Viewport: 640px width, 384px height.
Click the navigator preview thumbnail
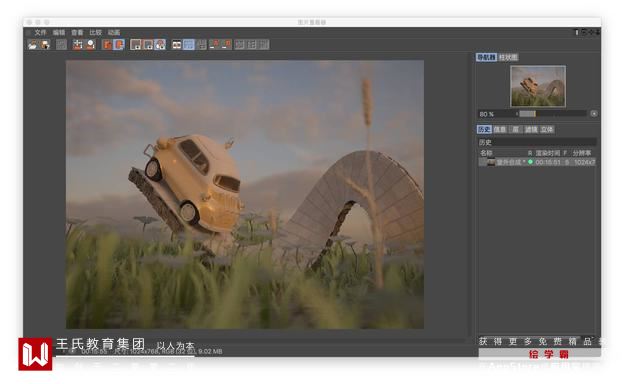[x=538, y=86]
